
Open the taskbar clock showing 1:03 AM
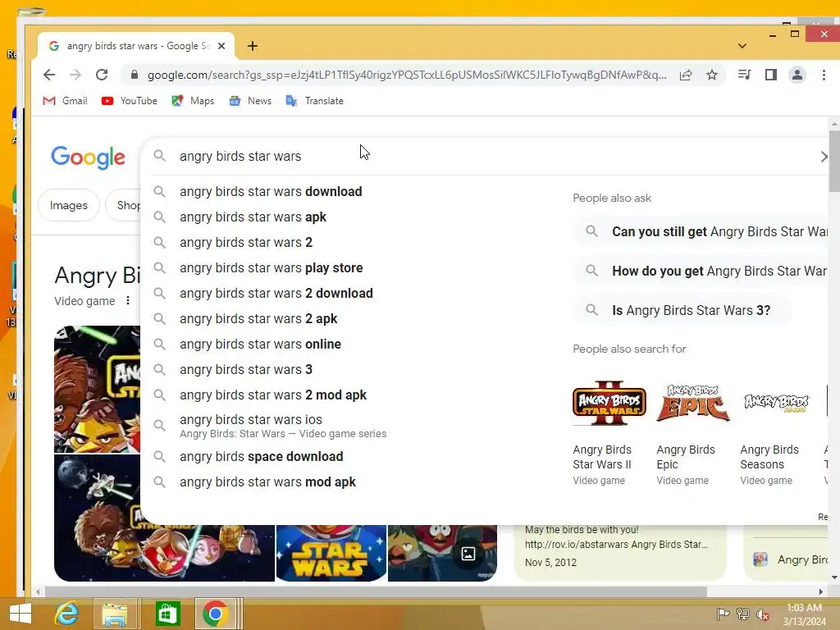[804, 614]
